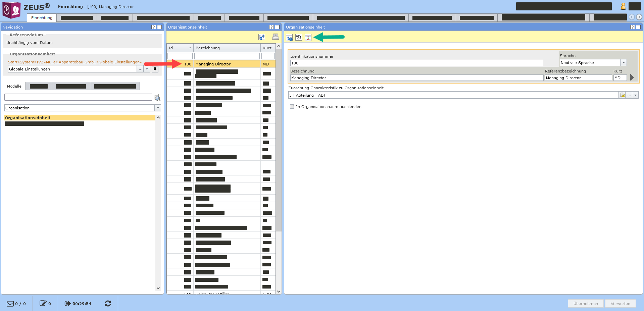Select the Einrichtung main tab
644x311 pixels.
(42, 18)
